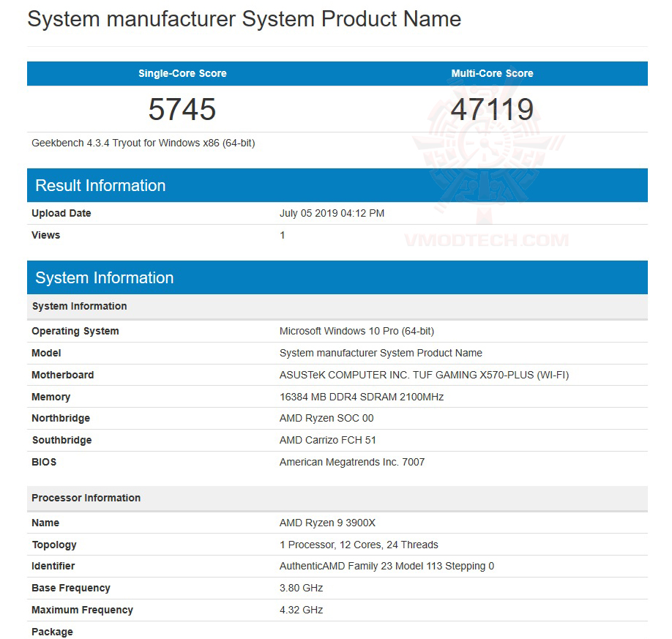Viewport: 672px width, 639px height.
Task: Select the 'Maximum Frequency' row label
Action: tap(82, 610)
